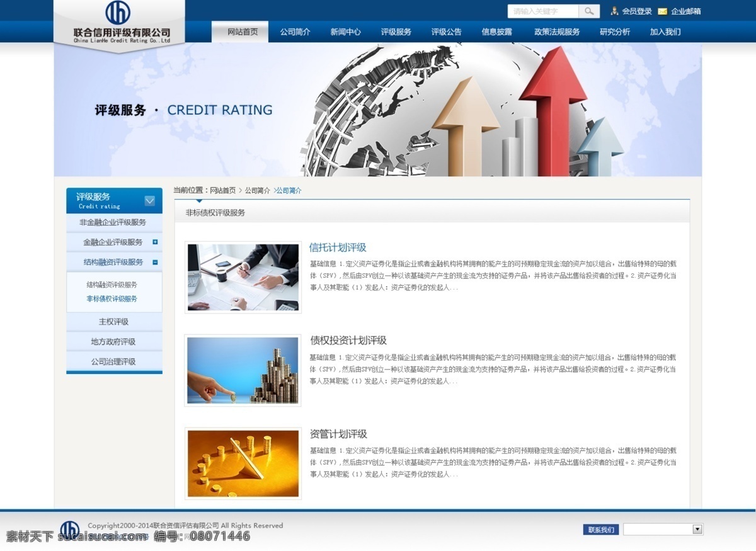Click the member login person icon

coord(614,11)
